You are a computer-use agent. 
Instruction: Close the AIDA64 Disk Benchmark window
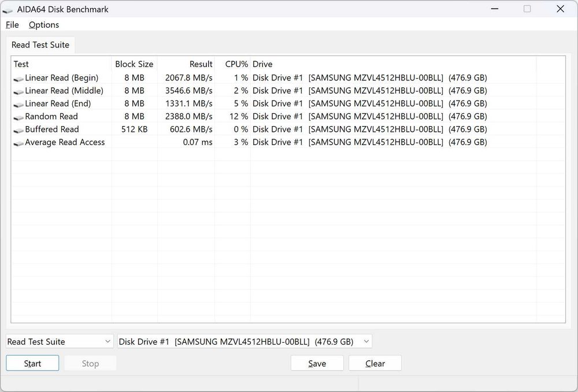coord(560,9)
